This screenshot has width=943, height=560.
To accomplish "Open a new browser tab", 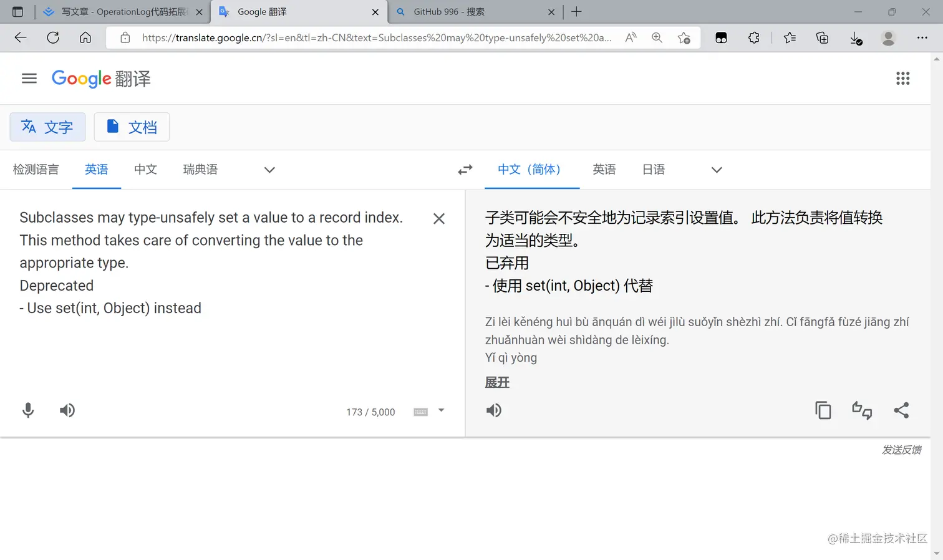I will coord(576,12).
